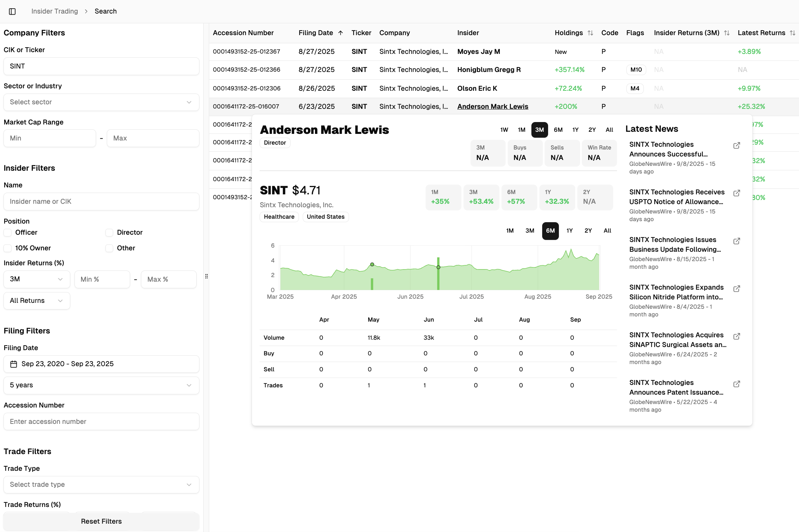799x532 pixels.
Task: Enable the 10% Owner checkbox
Action: (x=8, y=248)
